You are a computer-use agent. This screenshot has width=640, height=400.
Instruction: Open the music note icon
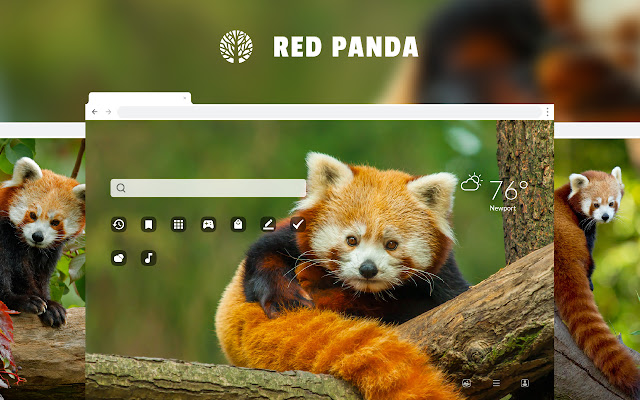click(149, 258)
